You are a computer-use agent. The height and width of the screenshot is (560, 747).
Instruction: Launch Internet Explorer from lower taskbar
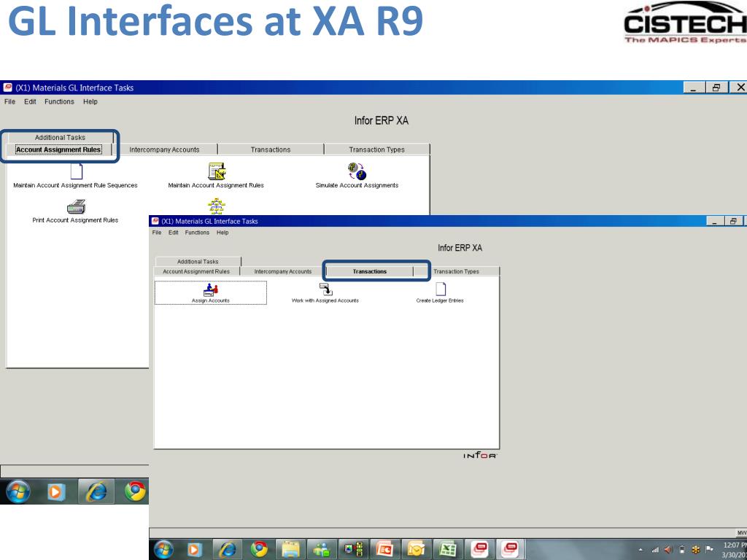tap(228, 550)
